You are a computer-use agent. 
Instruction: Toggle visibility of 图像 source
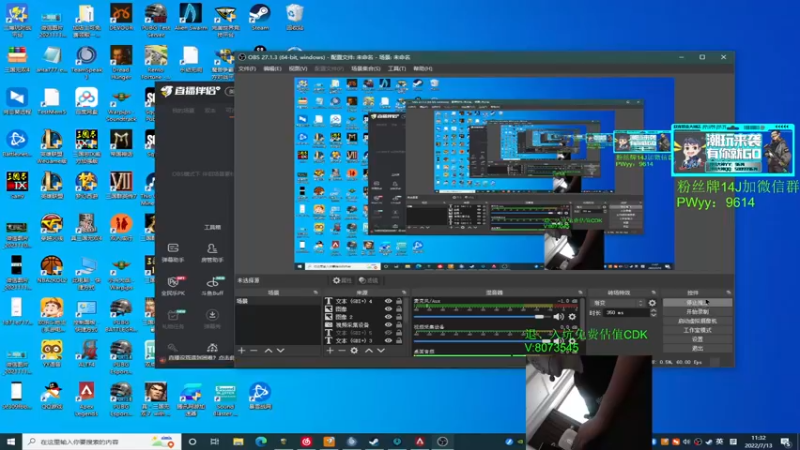click(388, 309)
